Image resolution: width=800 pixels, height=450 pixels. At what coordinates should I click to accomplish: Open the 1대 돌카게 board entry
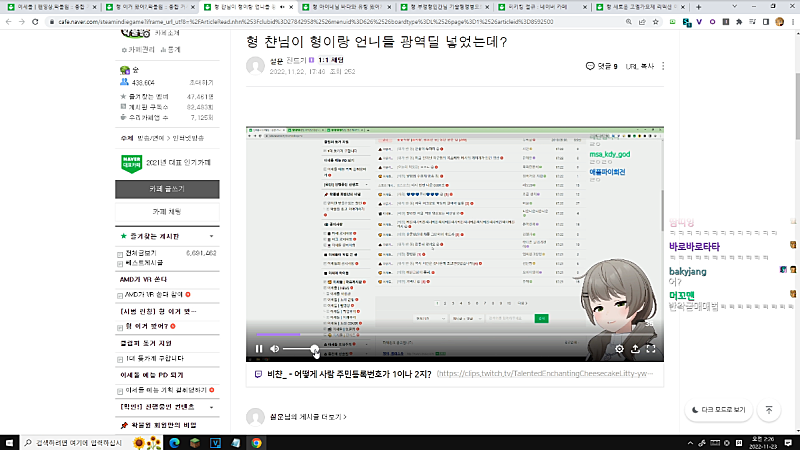[x=154, y=359]
